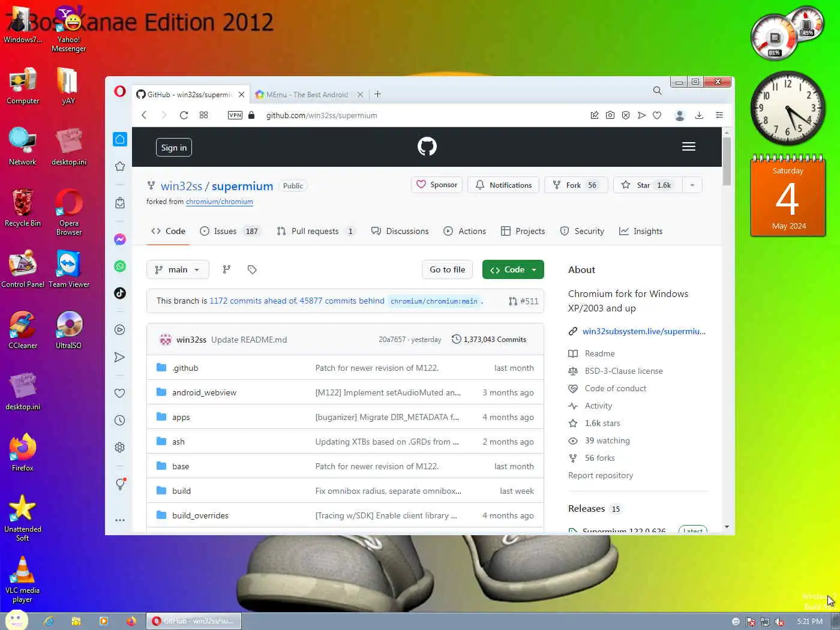840x630 pixels.
Task: Open the build_overrides folder
Action: pyautogui.click(x=200, y=515)
